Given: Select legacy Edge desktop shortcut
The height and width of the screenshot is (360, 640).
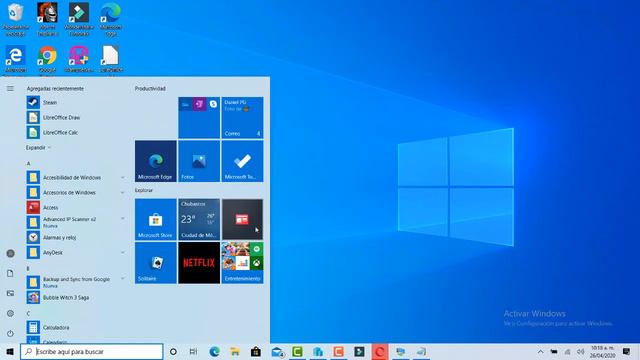Looking at the screenshot, I should tap(16, 60).
